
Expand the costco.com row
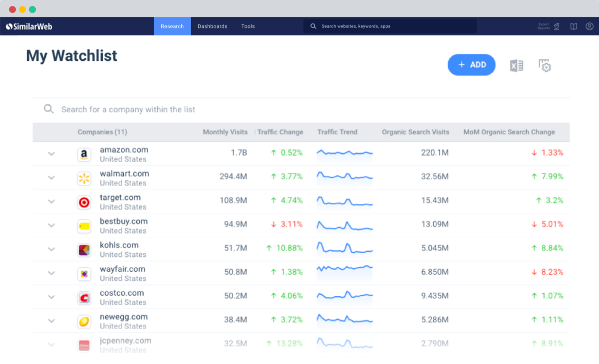coord(51,297)
